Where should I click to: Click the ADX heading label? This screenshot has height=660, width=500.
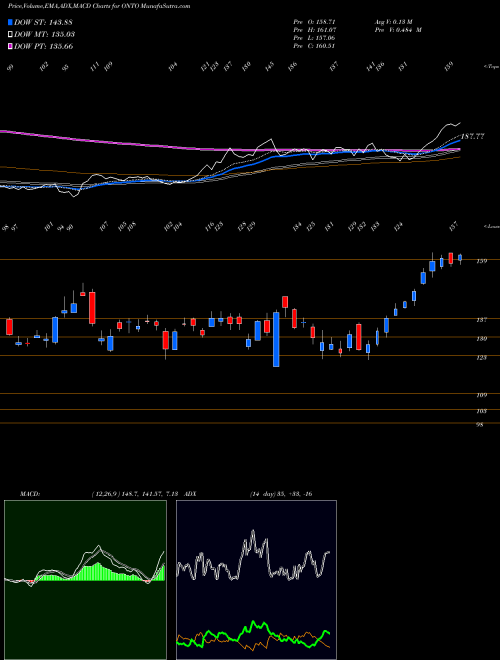click(x=190, y=494)
